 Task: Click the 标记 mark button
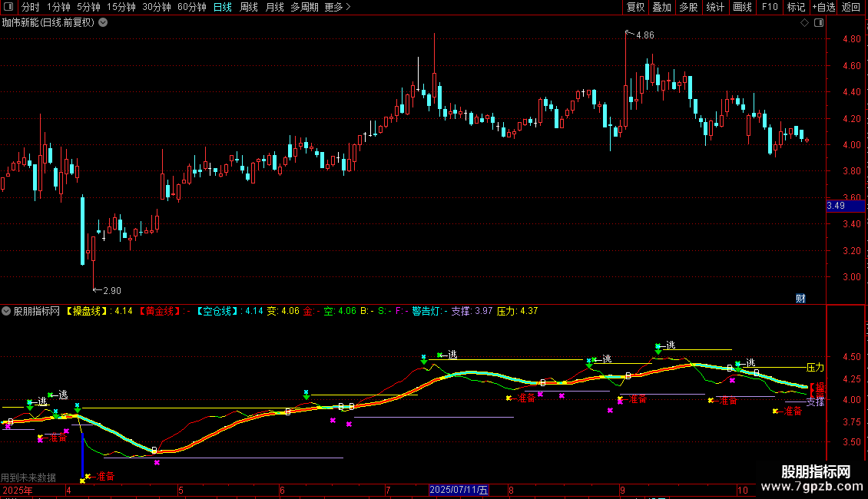click(796, 7)
